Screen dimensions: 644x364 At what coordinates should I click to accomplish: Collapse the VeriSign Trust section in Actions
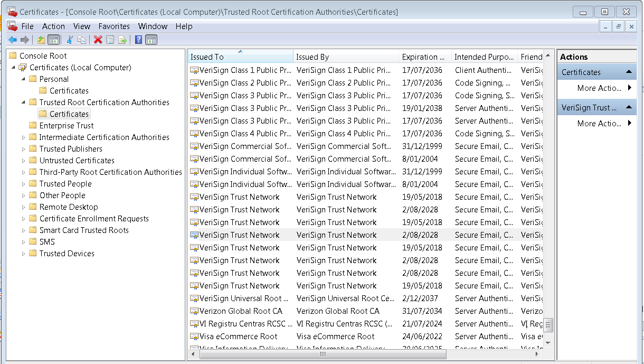click(x=629, y=107)
